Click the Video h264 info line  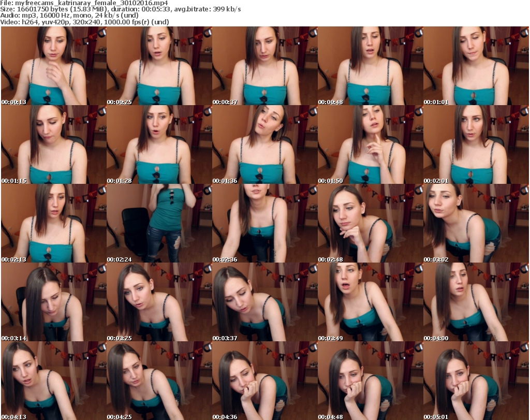pos(84,22)
